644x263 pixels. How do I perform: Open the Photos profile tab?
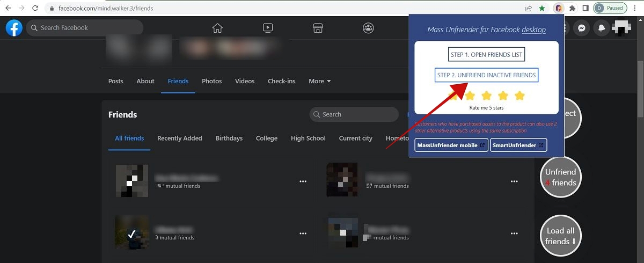click(x=212, y=81)
